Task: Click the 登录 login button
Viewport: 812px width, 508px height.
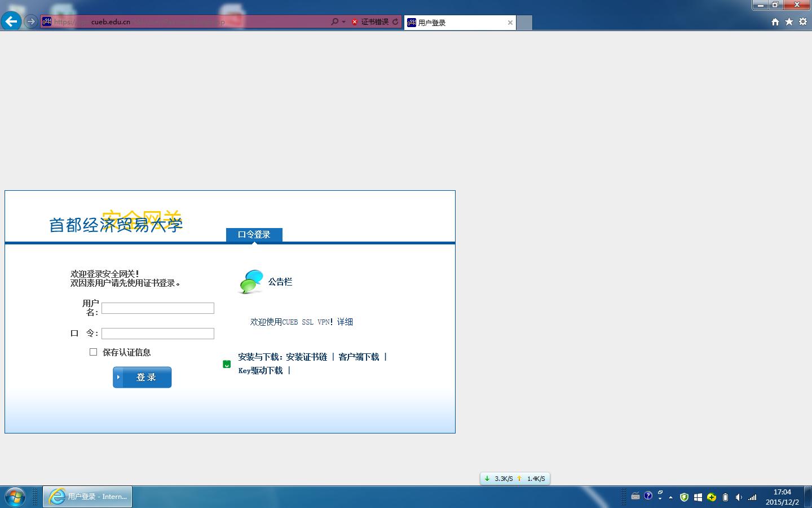Action: pos(142,377)
